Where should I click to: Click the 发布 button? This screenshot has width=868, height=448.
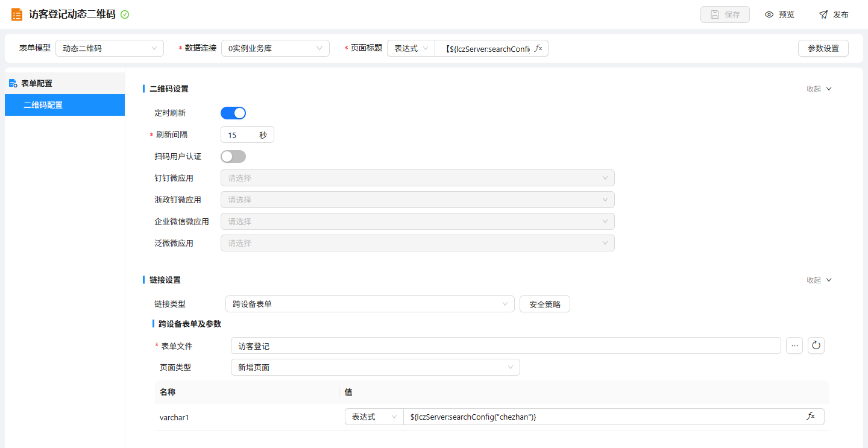point(834,14)
